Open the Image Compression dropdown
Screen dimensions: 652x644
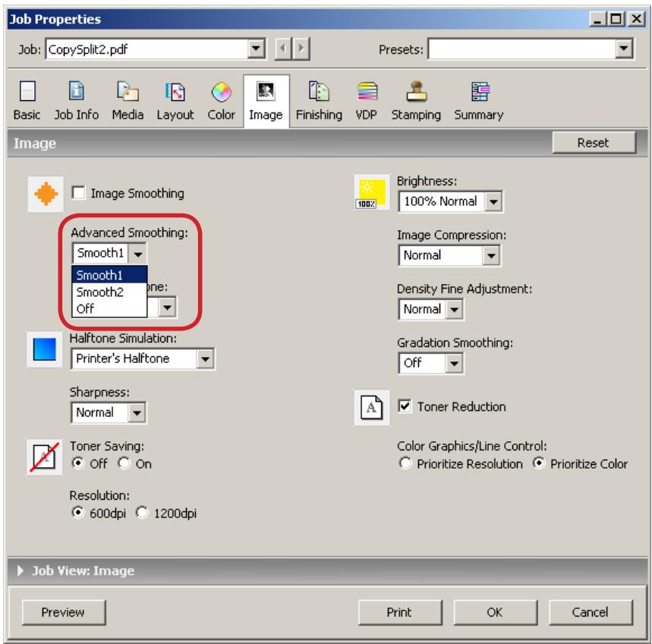point(449,255)
